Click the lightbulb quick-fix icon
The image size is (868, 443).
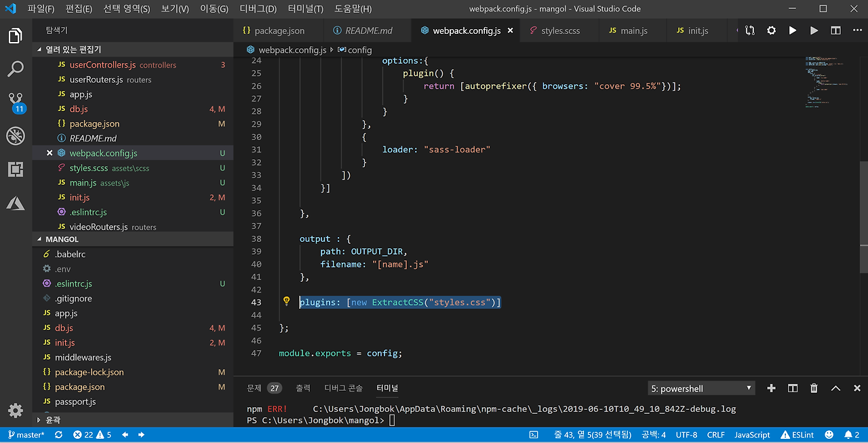pyautogui.click(x=286, y=301)
